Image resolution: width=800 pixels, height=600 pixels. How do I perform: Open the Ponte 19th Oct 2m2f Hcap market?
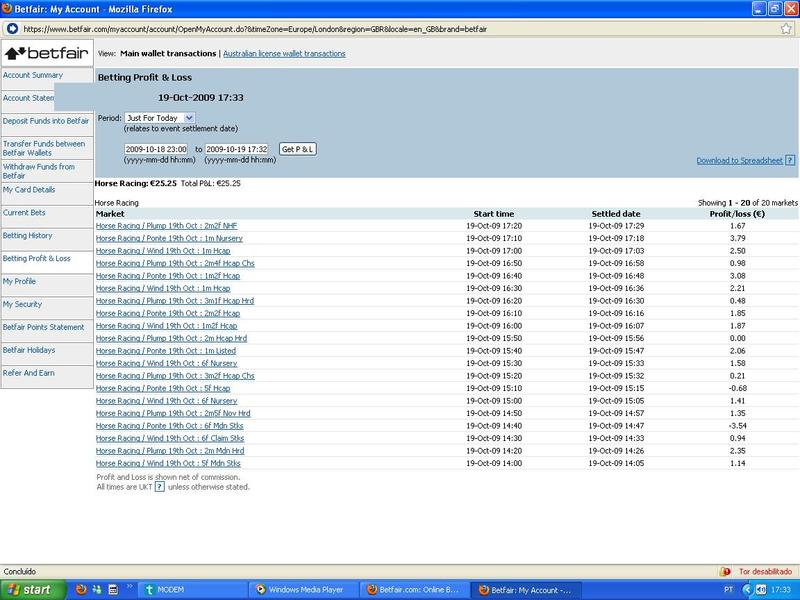pos(168,313)
